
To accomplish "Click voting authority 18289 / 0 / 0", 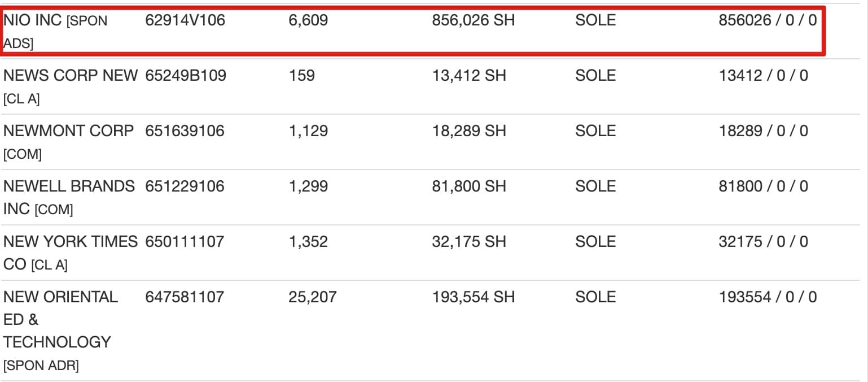I will [763, 131].
